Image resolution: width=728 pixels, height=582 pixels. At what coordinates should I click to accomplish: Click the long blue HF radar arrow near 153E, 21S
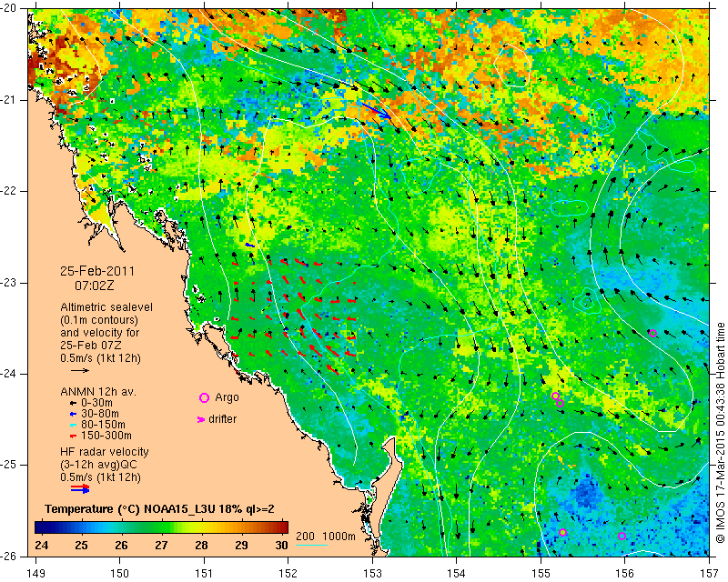[x=376, y=110]
